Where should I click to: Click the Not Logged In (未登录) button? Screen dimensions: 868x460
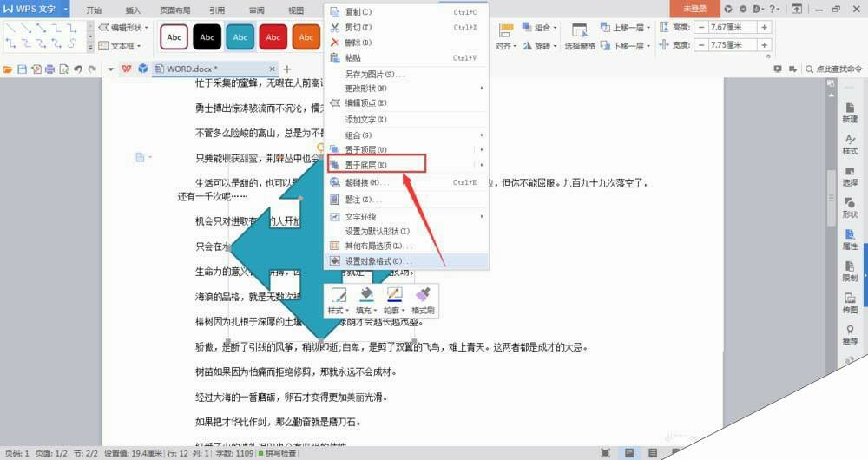click(x=694, y=9)
